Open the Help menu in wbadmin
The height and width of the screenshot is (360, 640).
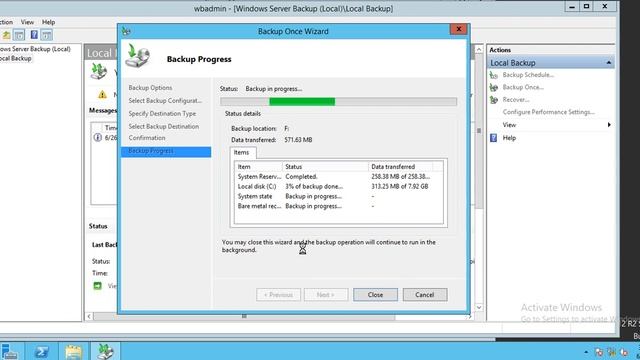coord(48,22)
